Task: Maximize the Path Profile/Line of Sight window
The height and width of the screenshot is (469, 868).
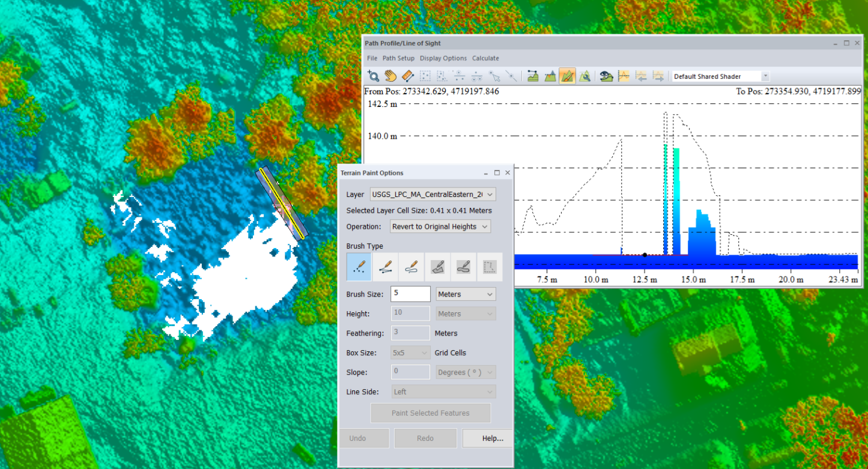Action: pyautogui.click(x=846, y=43)
